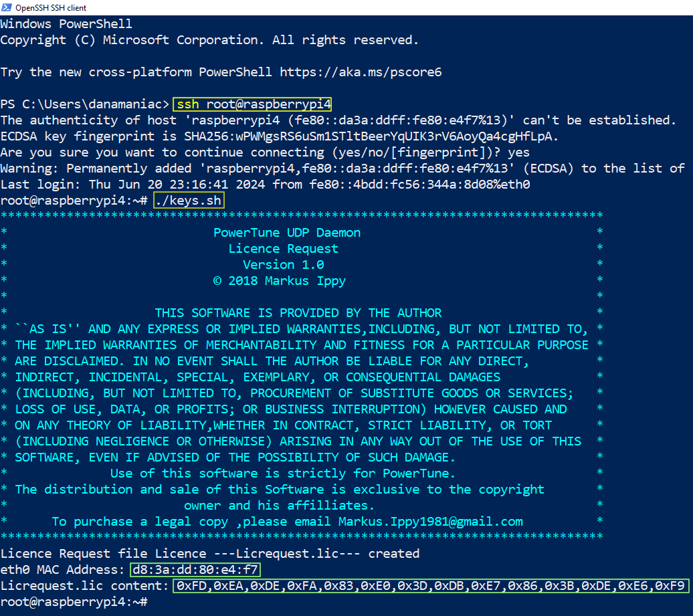Click the "ON ANY THEORY OF LIABILITY" line
The height and width of the screenshot is (616, 693).
coord(284,425)
